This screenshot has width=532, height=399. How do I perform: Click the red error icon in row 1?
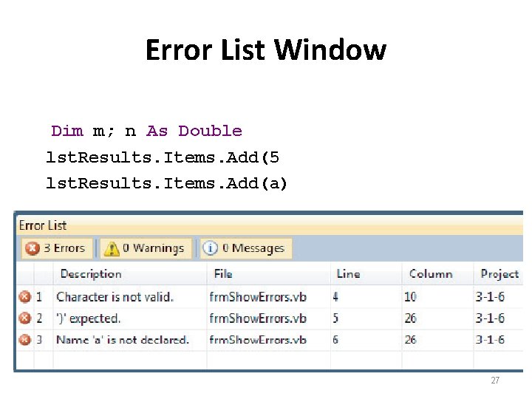pyautogui.click(x=25, y=297)
